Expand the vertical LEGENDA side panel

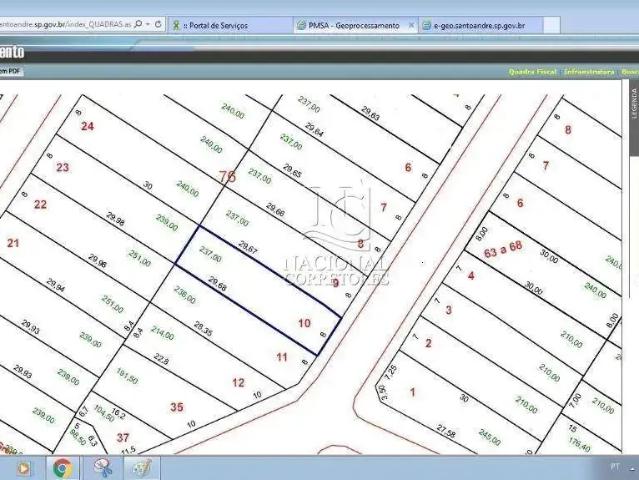(x=634, y=118)
